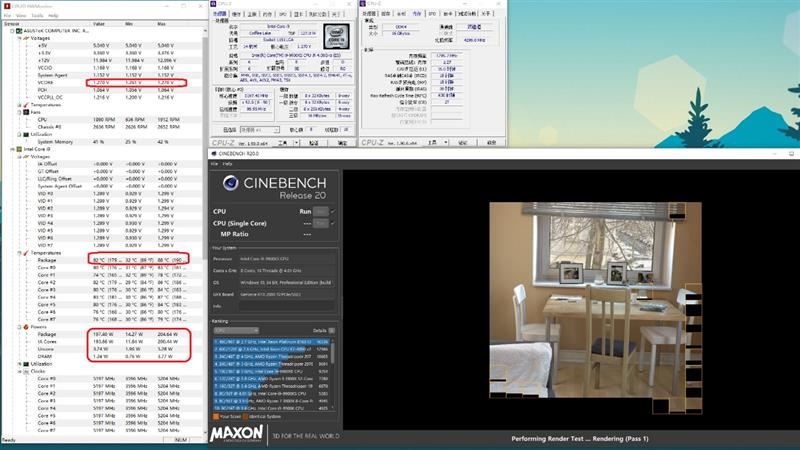Toggle the Details button in Cinebench Ranking
The height and width of the screenshot is (450, 800).
coord(332,331)
